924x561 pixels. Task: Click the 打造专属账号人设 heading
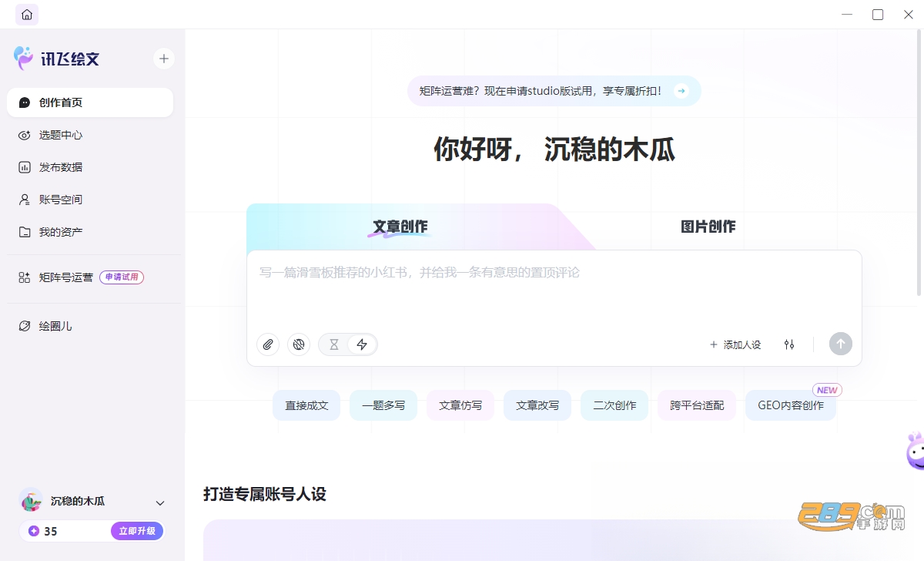click(x=265, y=494)
